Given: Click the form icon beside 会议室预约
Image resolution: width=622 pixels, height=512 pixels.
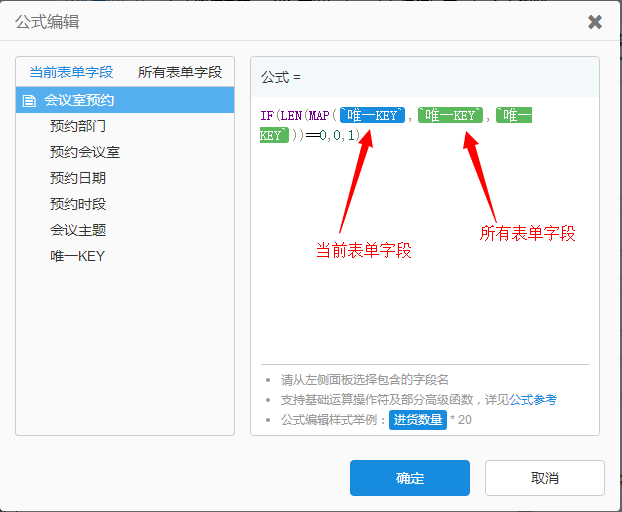Looking at the screenshot, I should (29, 100).
